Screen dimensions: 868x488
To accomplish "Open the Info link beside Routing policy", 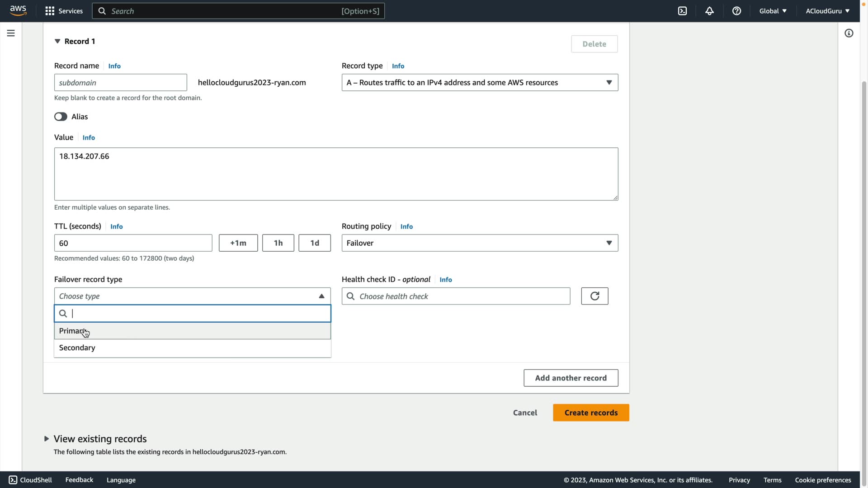I will point(406,226).
